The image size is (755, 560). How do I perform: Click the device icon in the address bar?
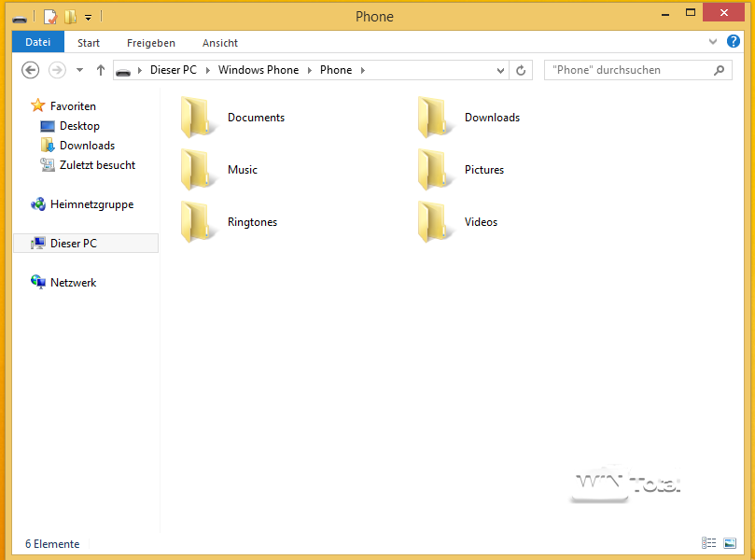[123, 72]
